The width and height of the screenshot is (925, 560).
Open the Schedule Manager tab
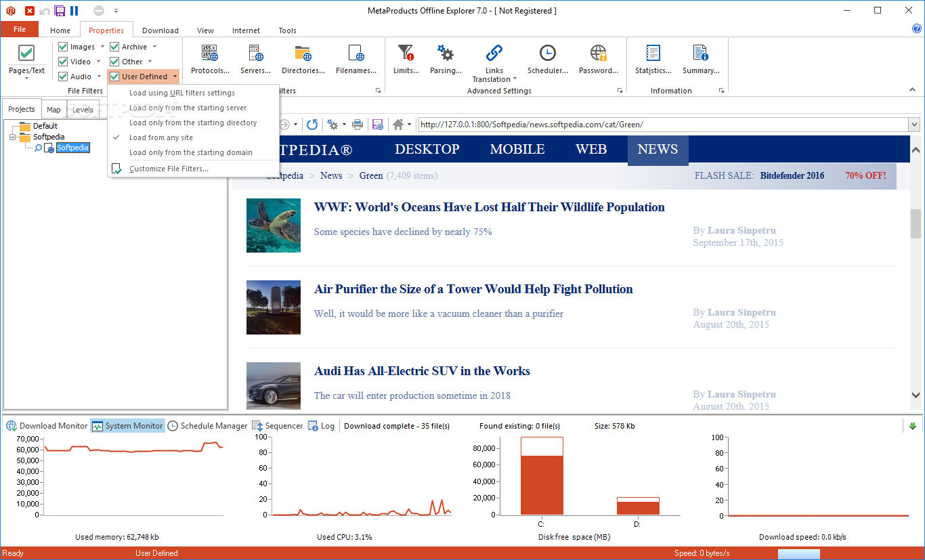[208, 426]
